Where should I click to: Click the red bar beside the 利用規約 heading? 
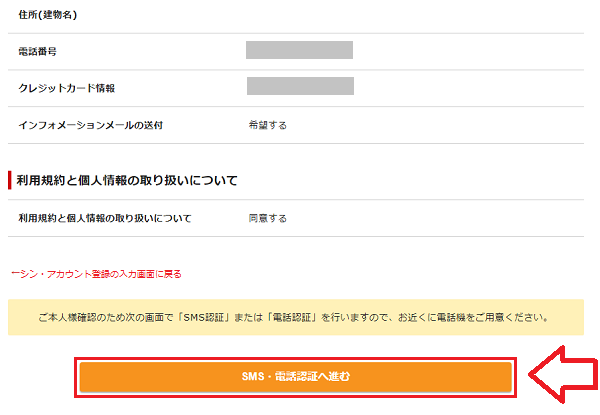pyautogui.click(x=9, y=181)
